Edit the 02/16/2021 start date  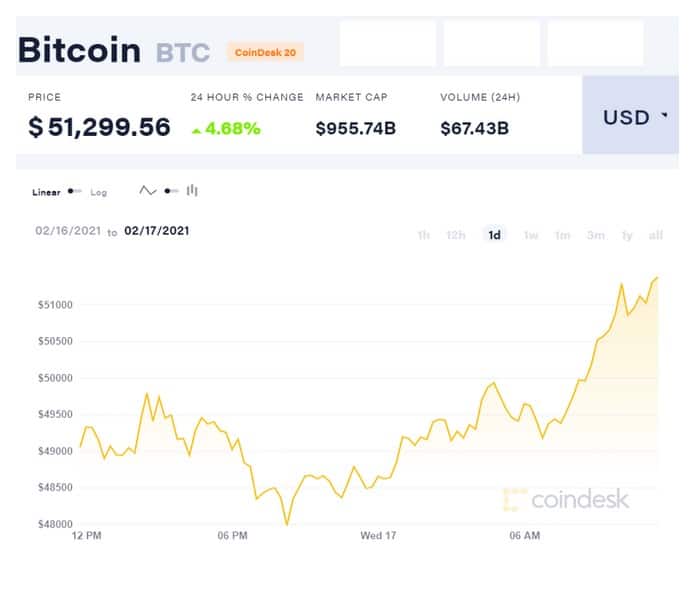click(x=68, y=231)
